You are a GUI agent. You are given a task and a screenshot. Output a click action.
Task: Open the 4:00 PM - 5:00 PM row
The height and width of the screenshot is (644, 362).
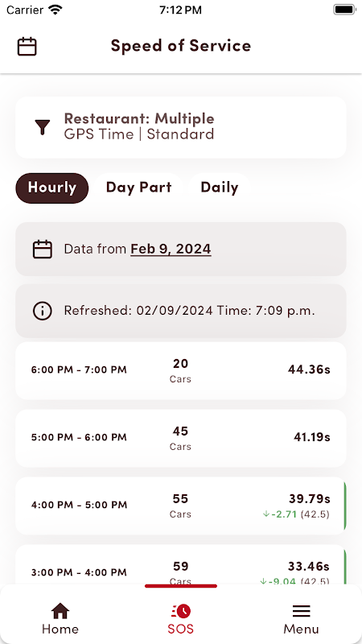point(180,506)
